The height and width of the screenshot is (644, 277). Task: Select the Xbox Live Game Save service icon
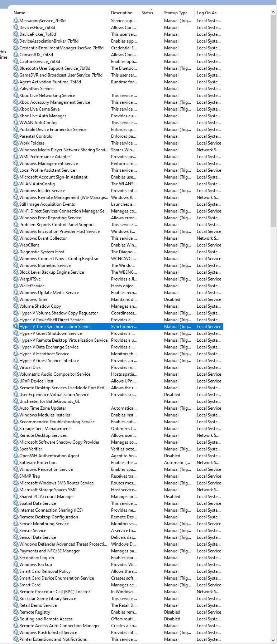[x=16, y=109]
